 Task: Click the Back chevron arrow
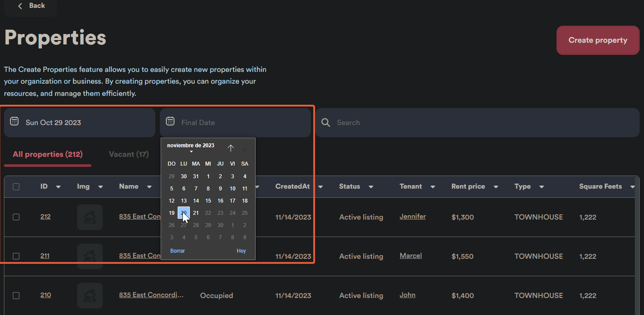click(20, 6)
